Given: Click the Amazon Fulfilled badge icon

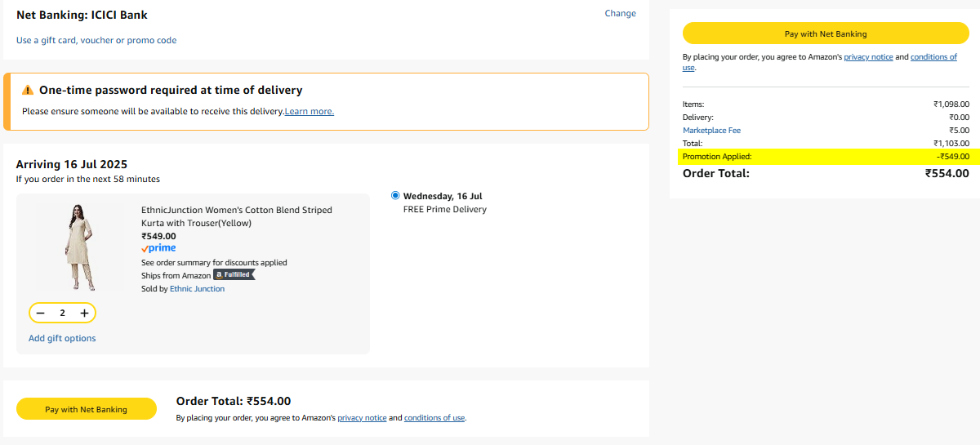Looking at the screenshot, I should (234, 275).
